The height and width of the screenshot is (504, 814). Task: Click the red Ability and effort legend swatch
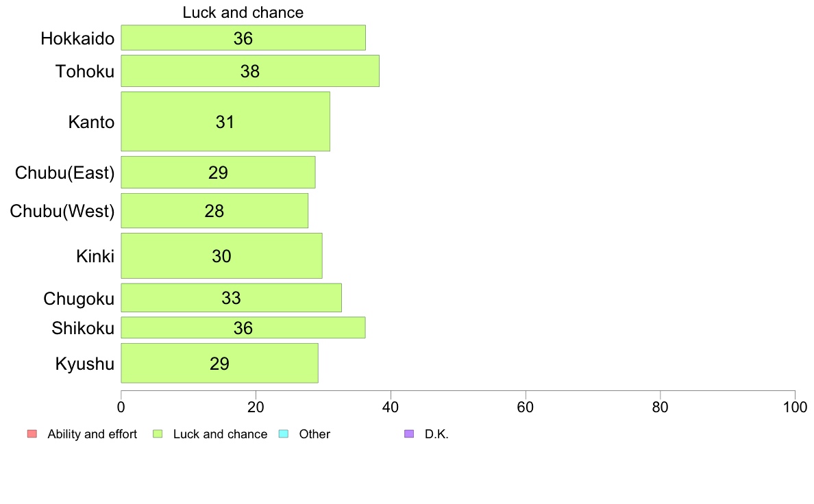point(32,434)
